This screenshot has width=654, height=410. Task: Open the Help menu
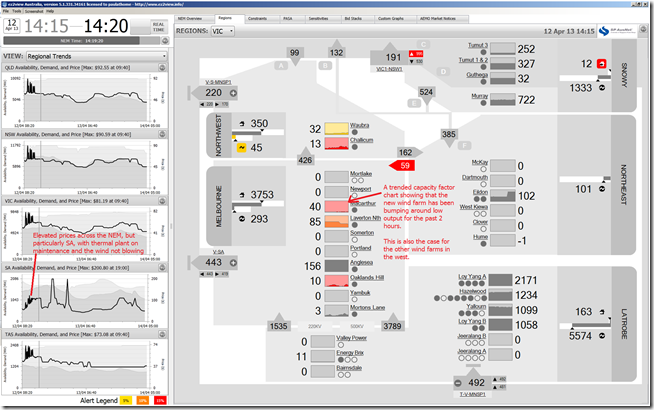50,11
